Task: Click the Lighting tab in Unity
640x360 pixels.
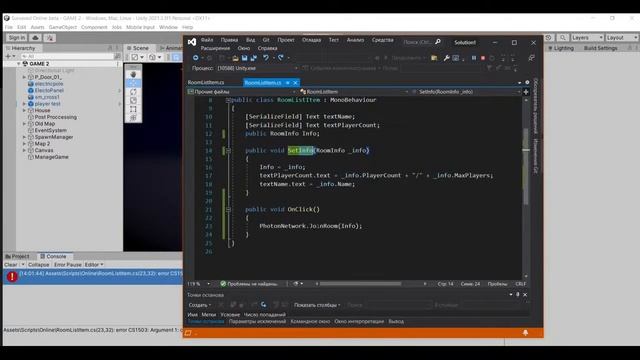Action: pos(561,48)
